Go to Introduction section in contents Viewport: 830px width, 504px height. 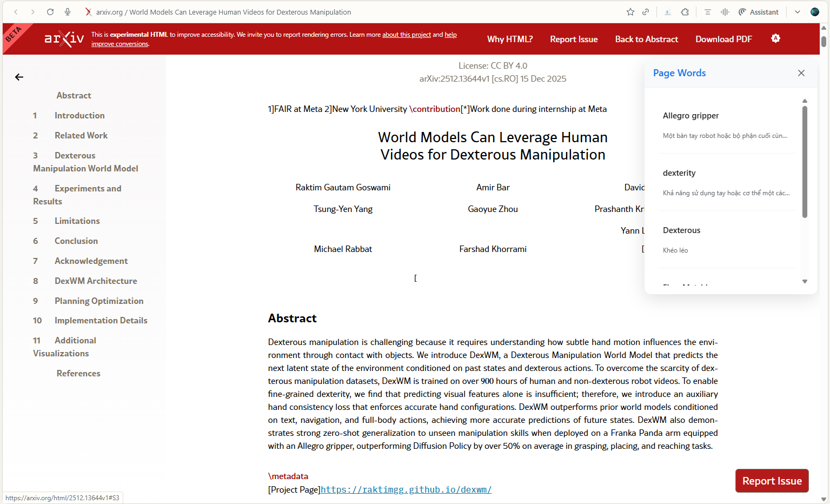point(79,115)
